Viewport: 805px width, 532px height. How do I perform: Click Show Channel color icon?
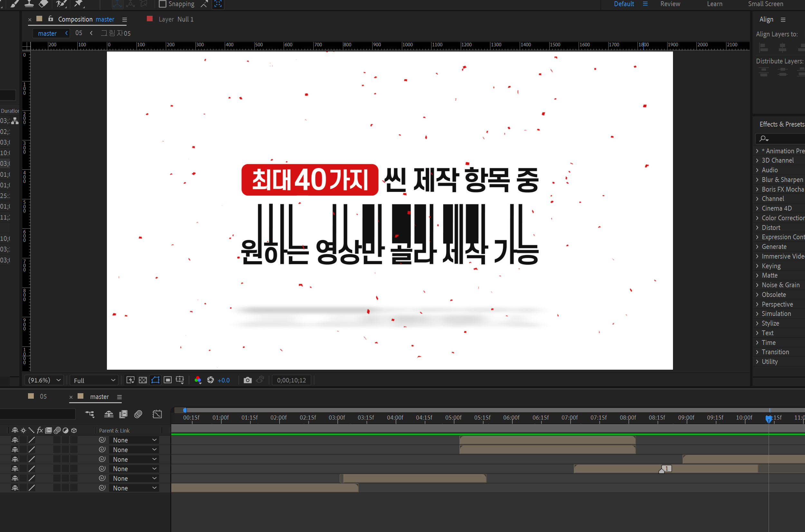click(x=198, y=380)
